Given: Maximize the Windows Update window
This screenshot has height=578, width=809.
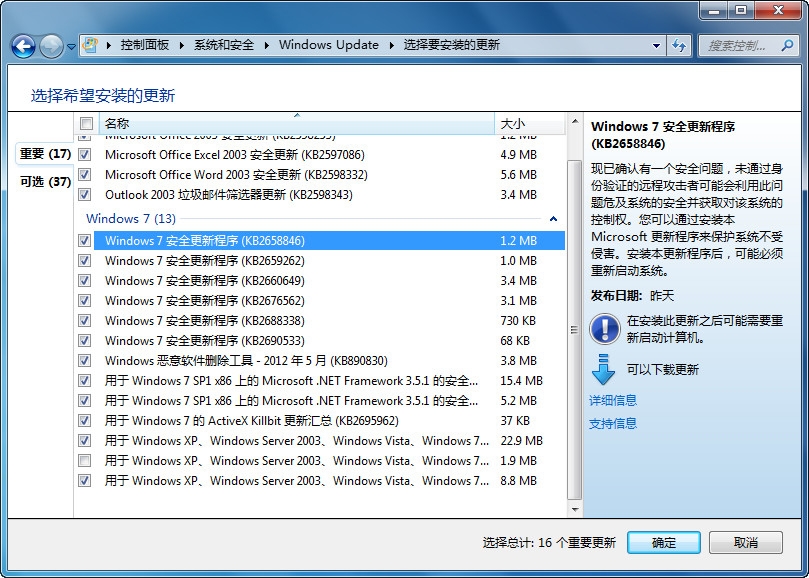Looking at the screenshot, I should [x=741, y=10].
